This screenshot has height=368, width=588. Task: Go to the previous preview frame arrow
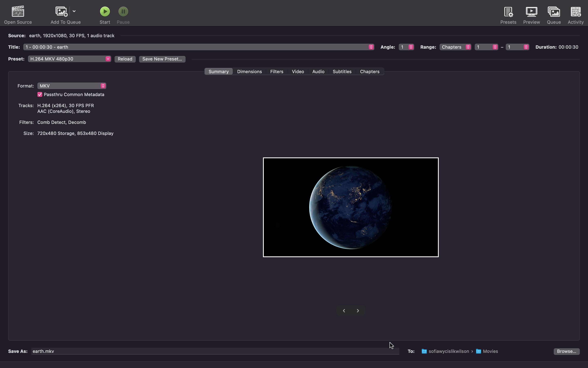tap(344, 311)
